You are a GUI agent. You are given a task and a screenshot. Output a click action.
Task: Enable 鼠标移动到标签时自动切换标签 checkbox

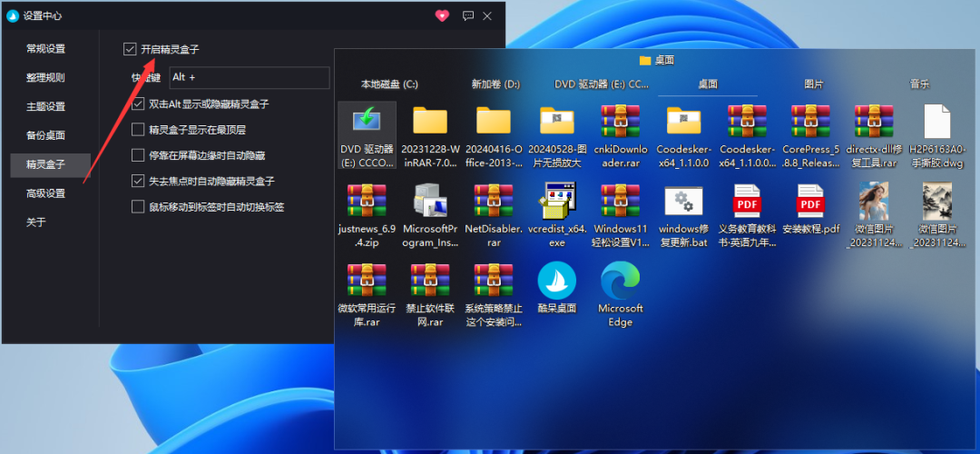point(138,206)
